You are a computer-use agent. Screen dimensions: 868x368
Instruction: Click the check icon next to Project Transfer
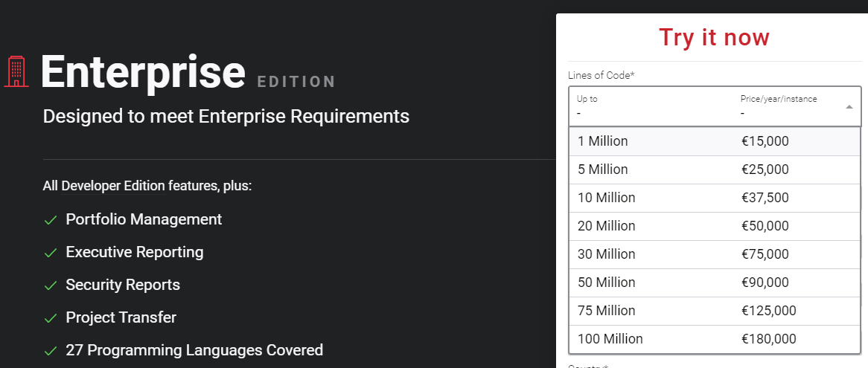click(x=51, y=318)
